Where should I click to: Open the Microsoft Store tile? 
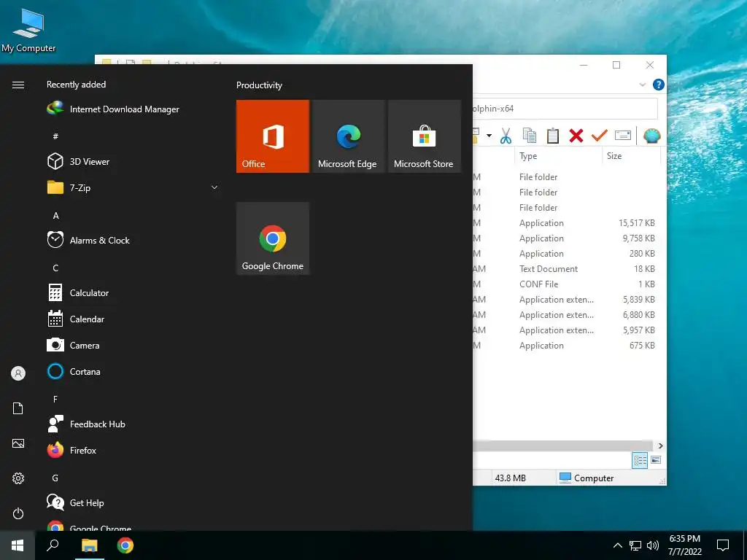tap(425, 136)
